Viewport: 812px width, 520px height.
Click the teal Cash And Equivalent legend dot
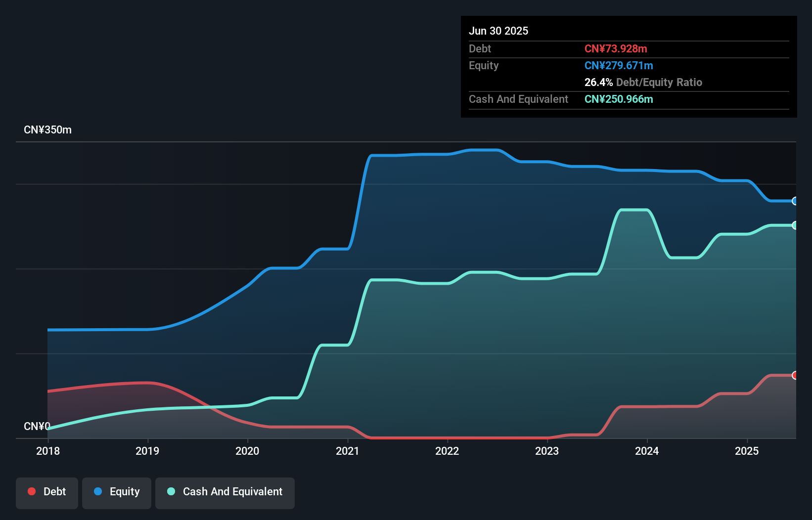point(171,491)
